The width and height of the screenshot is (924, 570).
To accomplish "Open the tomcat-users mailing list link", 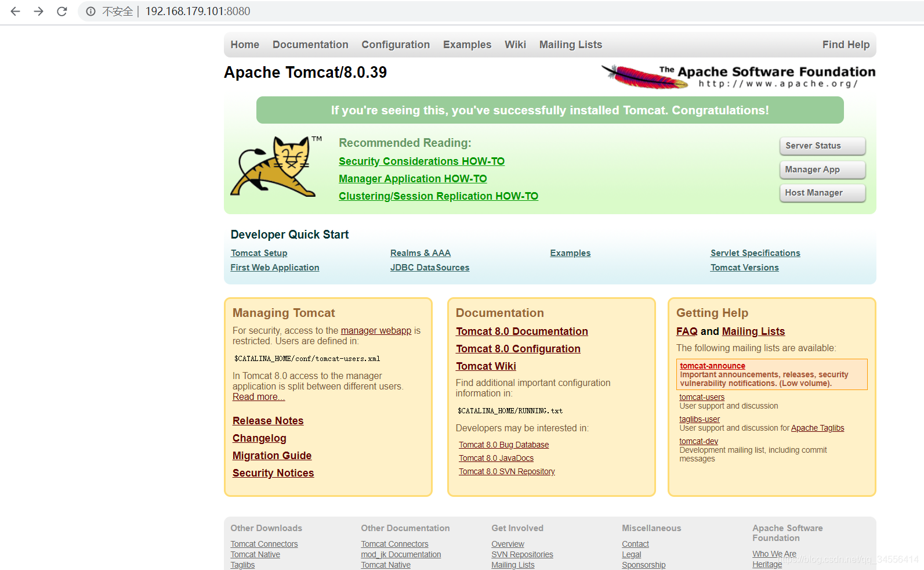I will pos(702,397).
